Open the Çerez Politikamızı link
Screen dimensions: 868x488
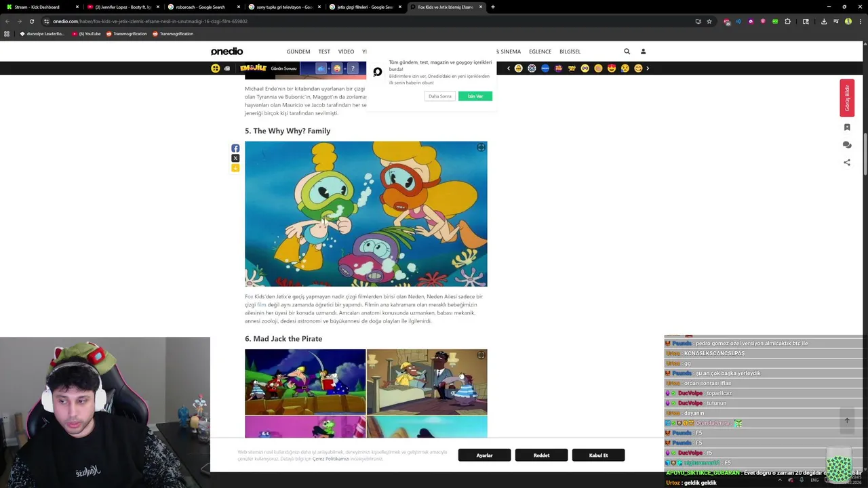coord(330,459)
